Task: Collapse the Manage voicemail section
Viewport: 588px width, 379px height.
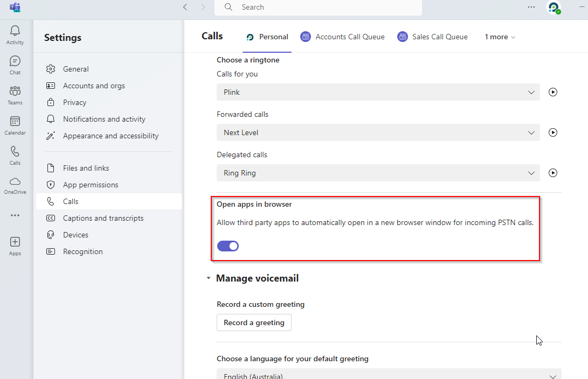Action: pos(209,278)
